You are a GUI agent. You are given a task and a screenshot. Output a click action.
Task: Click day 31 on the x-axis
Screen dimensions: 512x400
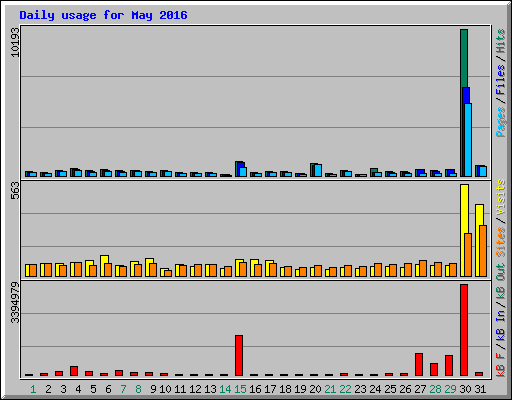480,389
